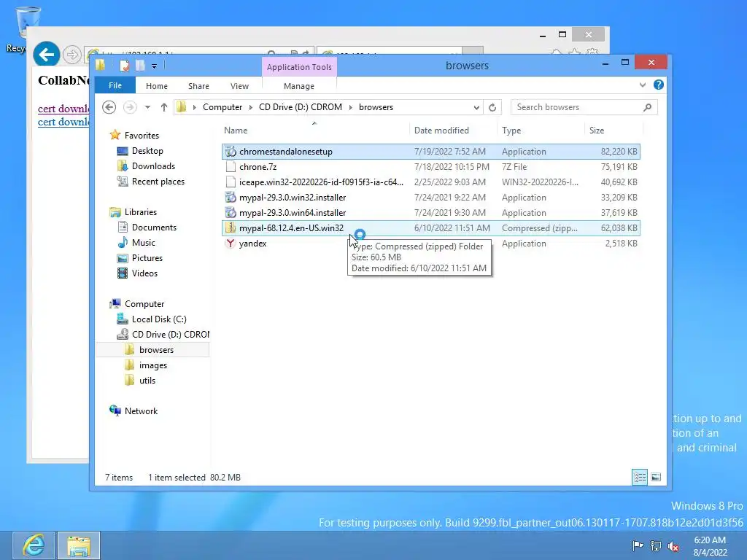The image size is (747, 560).
Task: Switch to large icons view layout
Action: 656,477
